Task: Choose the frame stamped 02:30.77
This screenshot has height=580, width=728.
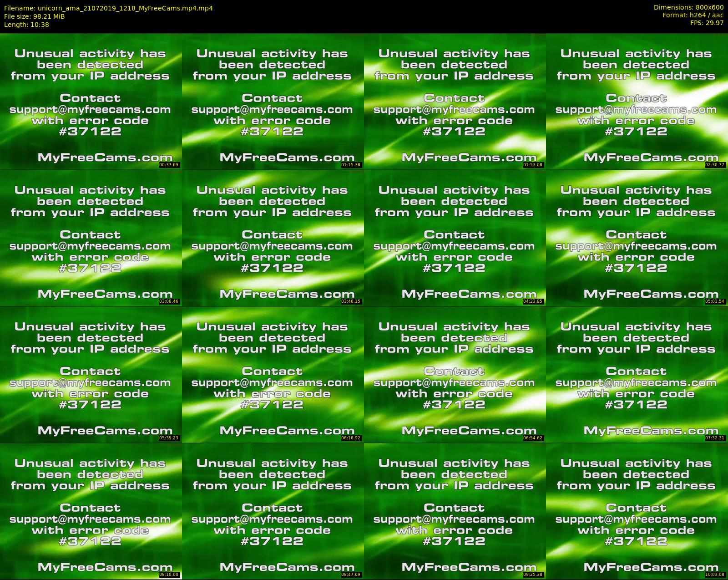Action: coord(637,102)
